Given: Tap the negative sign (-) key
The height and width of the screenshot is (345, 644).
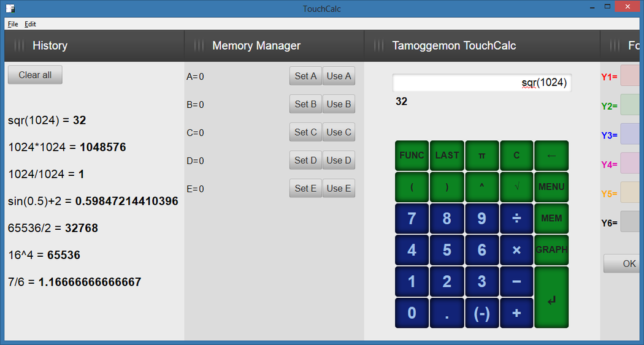Looking at the screenshot, I should 481,313.
